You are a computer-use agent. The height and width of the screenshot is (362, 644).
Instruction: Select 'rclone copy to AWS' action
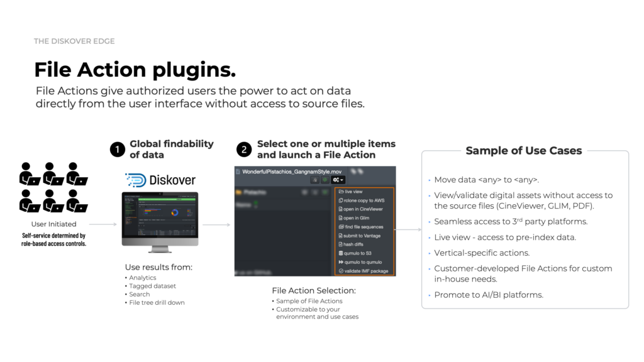pyautogui.click(x=362, y=200)
